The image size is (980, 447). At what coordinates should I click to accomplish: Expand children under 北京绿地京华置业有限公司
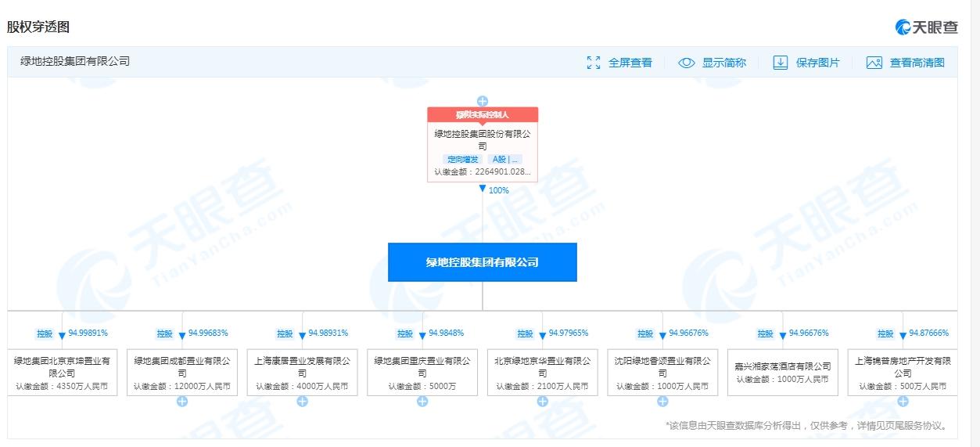pyautogui.click(x=543, y=402)
